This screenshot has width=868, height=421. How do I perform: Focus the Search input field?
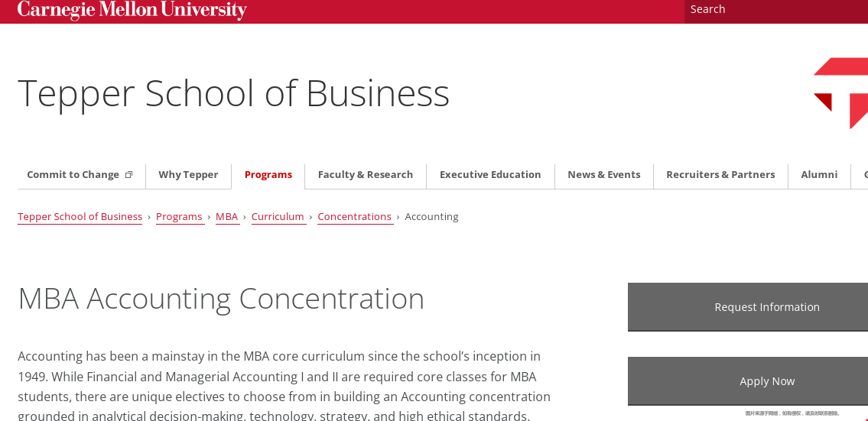pyautogui.click(x=776, y=9)
